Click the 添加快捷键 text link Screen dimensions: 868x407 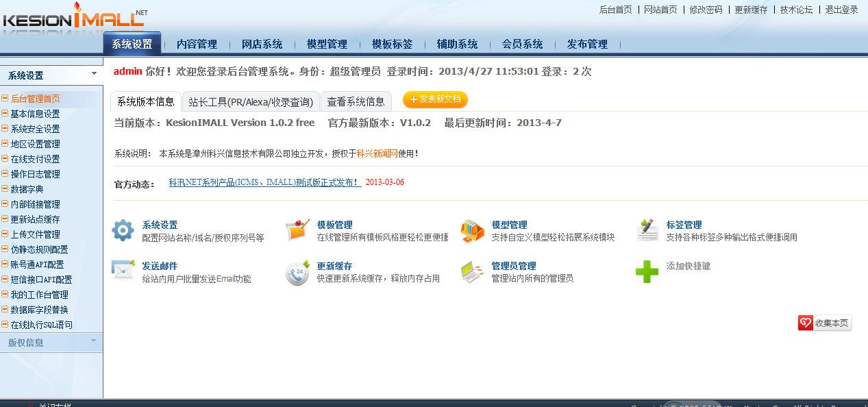coord(688,266)
